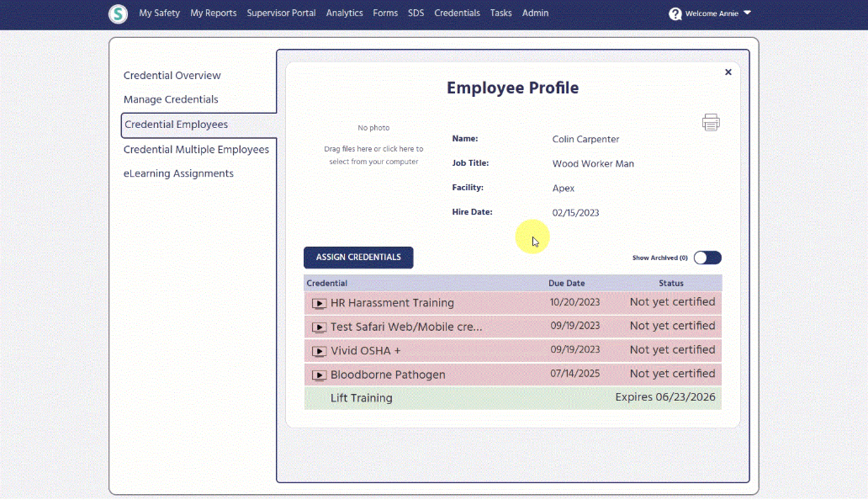Click the S logo icon in navbar
The image size is (868, 500).
click(118, 13)
